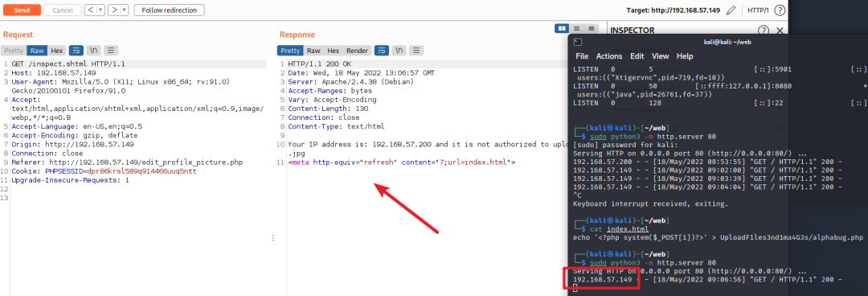Open the terminal File menu
Image resolution: width=868 pixels, height=296 pixels.
582,56
